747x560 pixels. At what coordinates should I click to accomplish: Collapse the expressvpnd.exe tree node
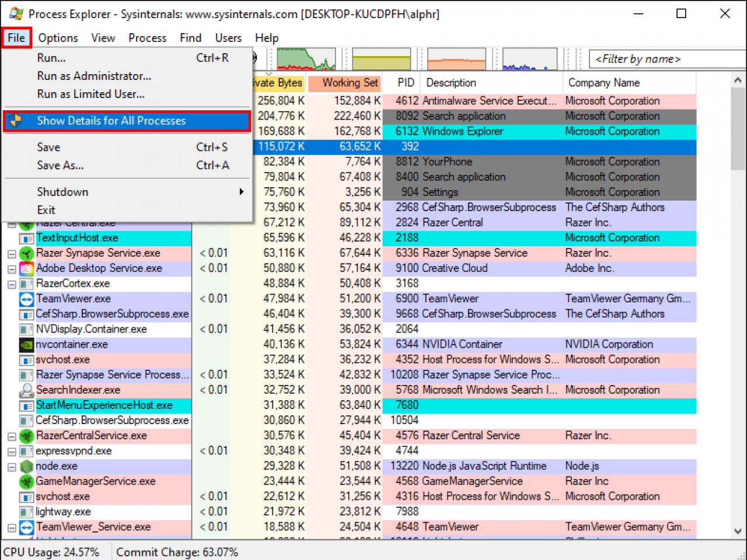(x=12, y=452)
